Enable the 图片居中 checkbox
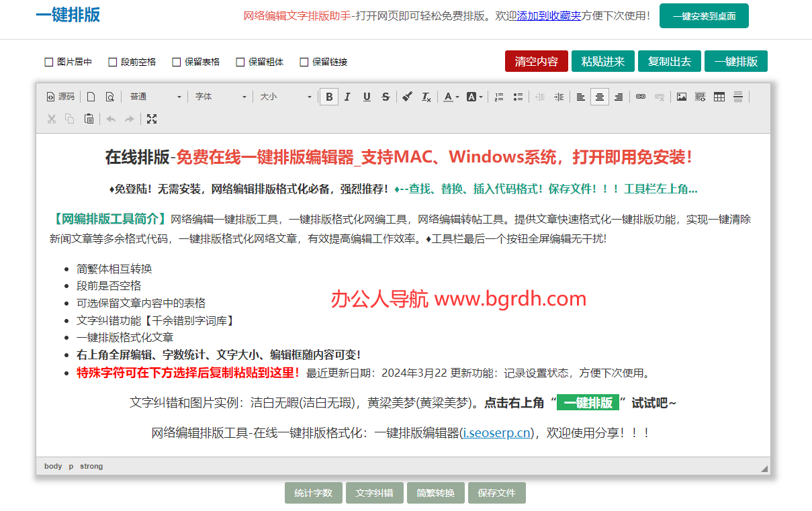 pyautogui.click(x=49, y=62)
